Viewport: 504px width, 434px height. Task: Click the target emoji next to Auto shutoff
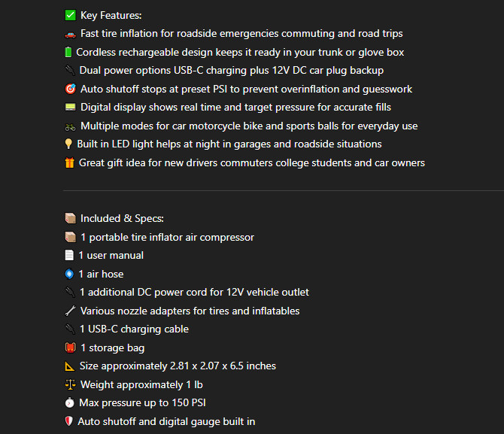point(71,89)
